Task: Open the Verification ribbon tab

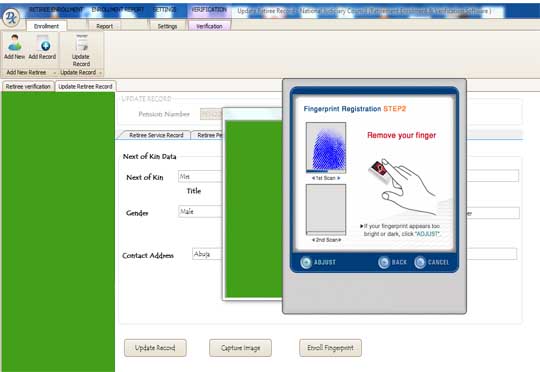Action: (x=209, y=26)
